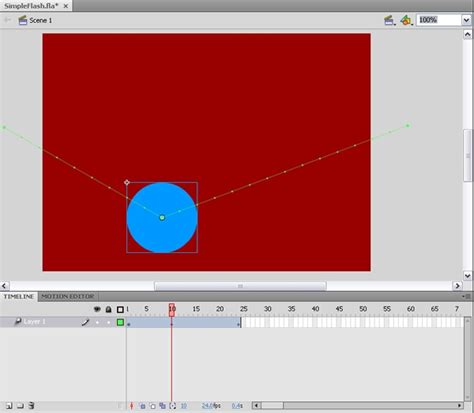Click the Delete layer trash icon
The width and height of the screenshot is (474, 413).
click(31, 406)
